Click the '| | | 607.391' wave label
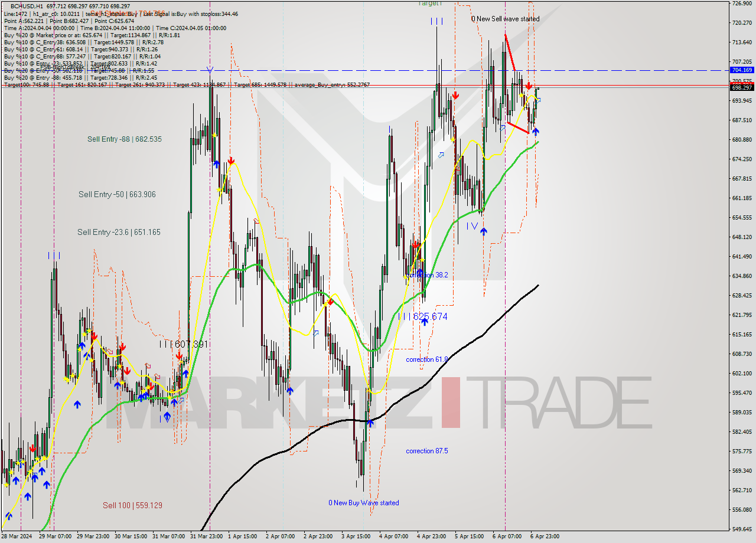 click(184, 344)
